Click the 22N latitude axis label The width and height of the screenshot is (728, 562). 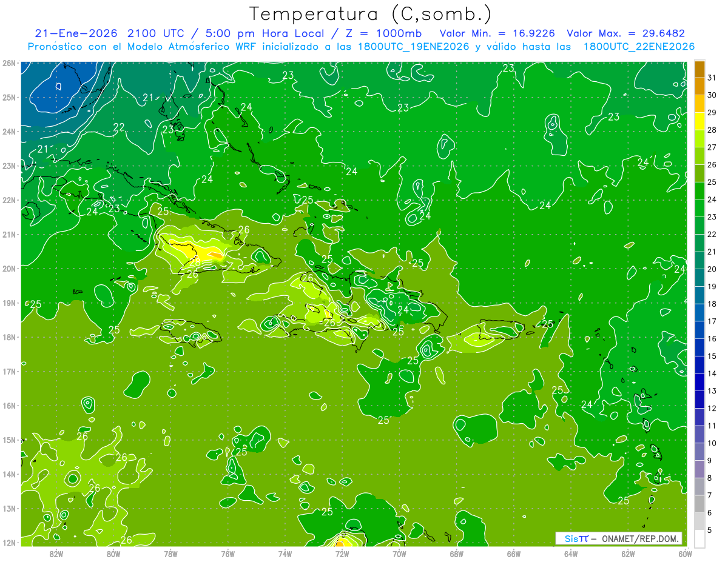click(8, 200)
